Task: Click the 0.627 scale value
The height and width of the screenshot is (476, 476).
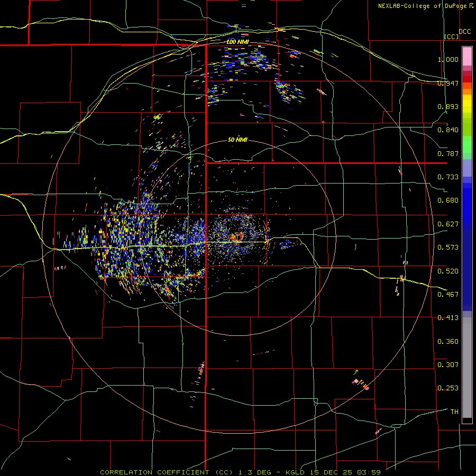Action: pyautogui.click(x=448, y=224)
